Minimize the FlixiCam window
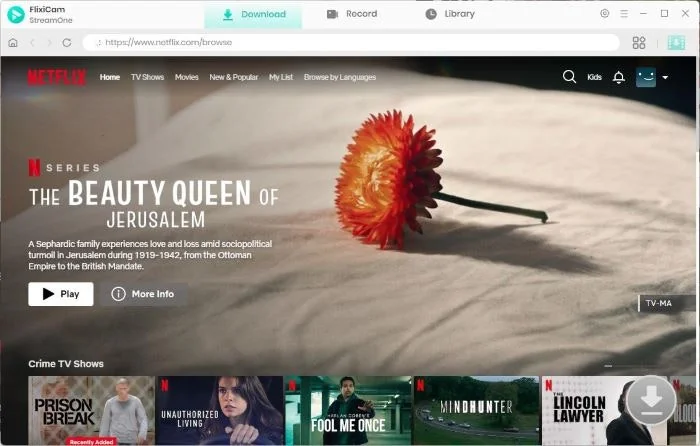Viewport: 700px width, 446px height. tap(643, 14)
